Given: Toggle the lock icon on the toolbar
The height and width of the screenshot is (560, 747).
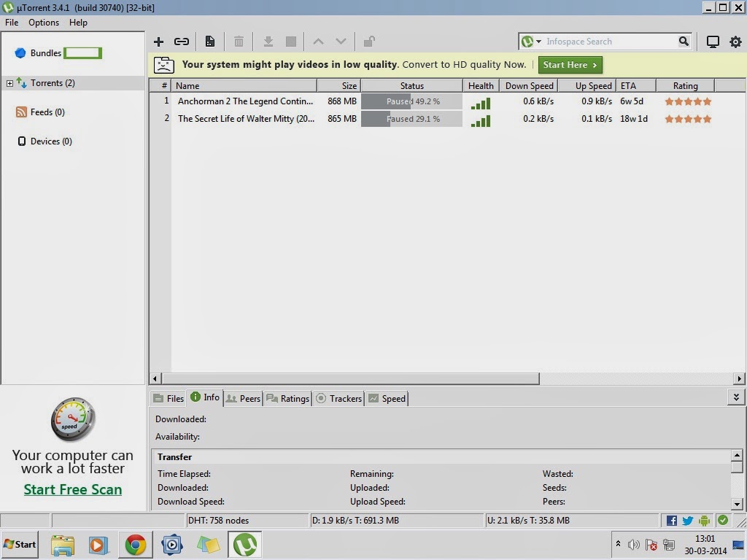Looking at the screenshot, I should click(369, 42).
